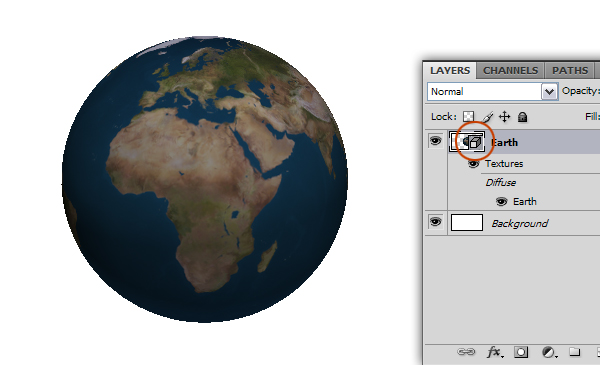Toggle Textures visibility eye
600x365 pixels.
(473, 164)
